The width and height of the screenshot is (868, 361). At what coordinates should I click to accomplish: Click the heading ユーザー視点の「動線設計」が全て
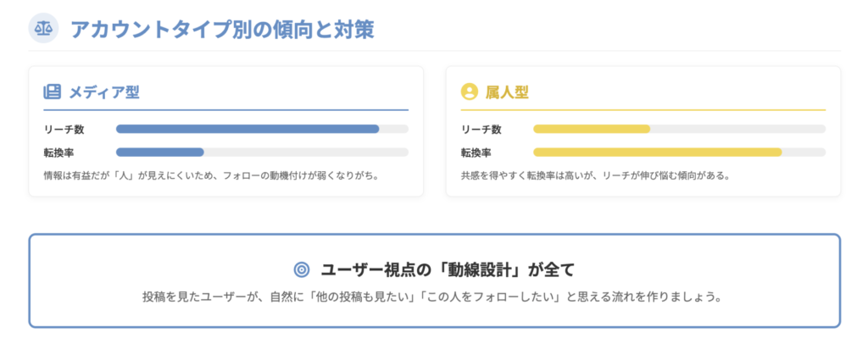[x=448, y=269]
